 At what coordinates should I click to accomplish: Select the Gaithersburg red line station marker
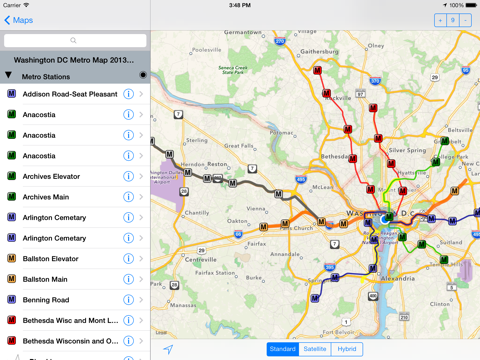(x=317, y=70)
